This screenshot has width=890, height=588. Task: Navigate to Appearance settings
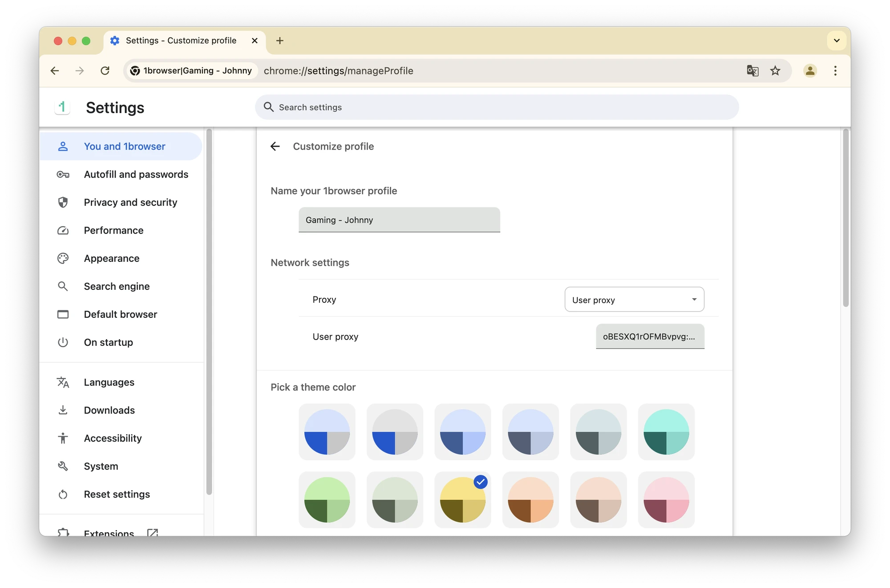(x=121, y=259)
